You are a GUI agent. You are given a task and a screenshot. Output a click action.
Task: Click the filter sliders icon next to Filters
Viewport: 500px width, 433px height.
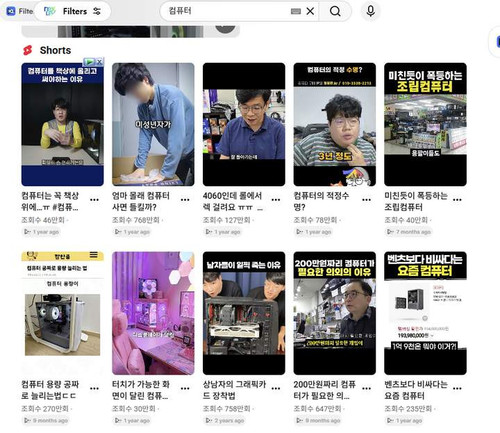(97, 11)
